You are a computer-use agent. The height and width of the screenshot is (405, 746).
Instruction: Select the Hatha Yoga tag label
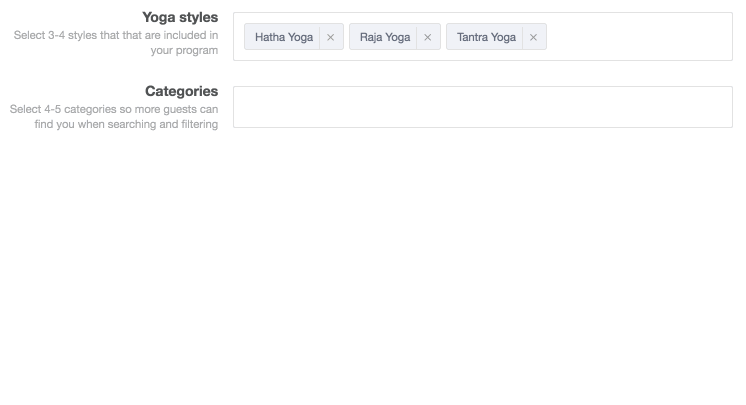click(284, 37)
